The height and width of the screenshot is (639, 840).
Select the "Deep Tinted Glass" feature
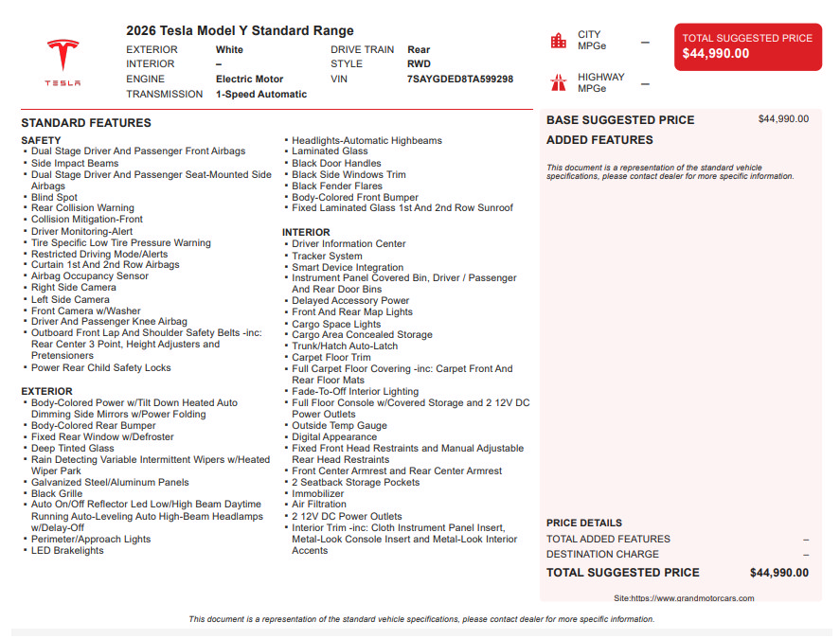tap(72, 448)
